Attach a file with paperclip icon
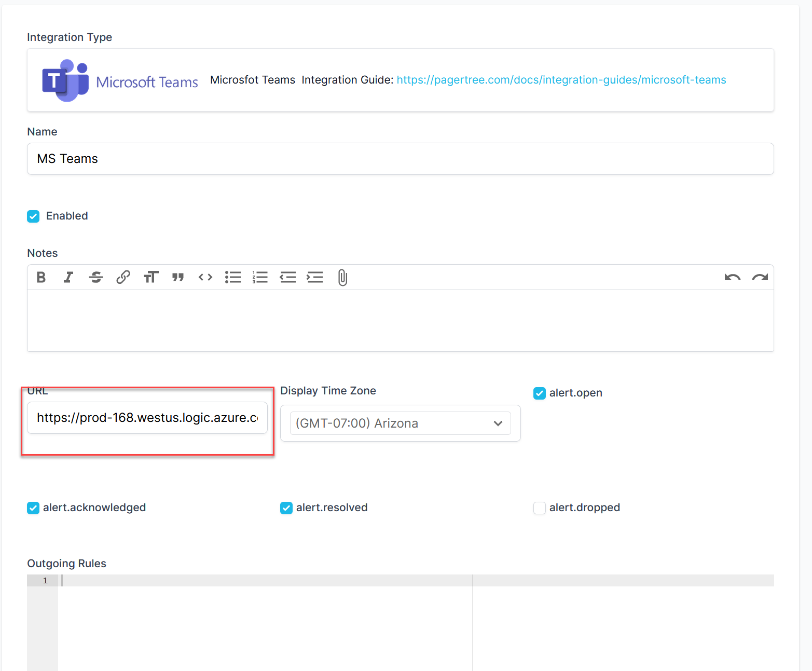Image resolution: width=812 pixels, height=671 pixels. click(x=342, y=278)
